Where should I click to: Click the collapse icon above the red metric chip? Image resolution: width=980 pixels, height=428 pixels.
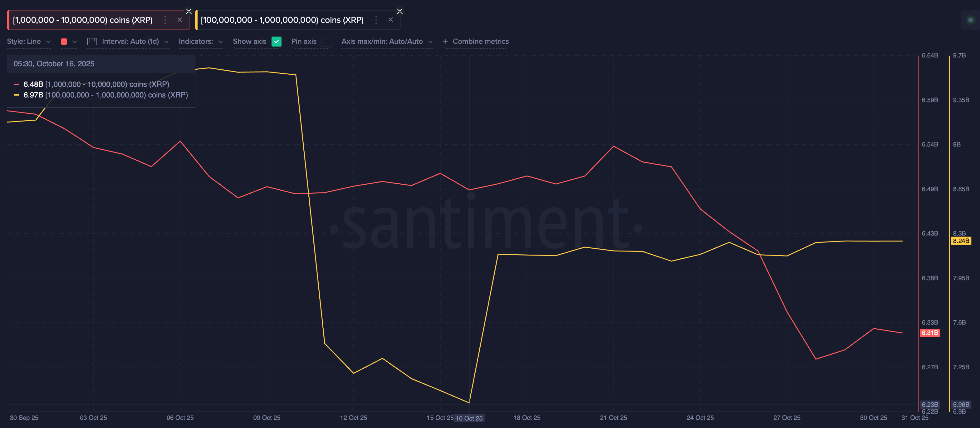coord(189,11)
